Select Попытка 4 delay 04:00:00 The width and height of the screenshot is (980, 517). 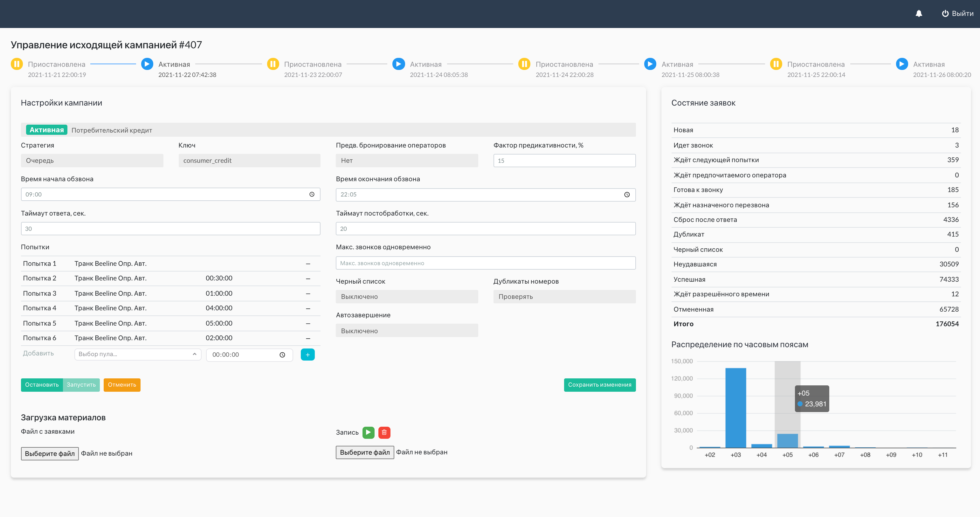pyautogui.click(x=219, y=308)
